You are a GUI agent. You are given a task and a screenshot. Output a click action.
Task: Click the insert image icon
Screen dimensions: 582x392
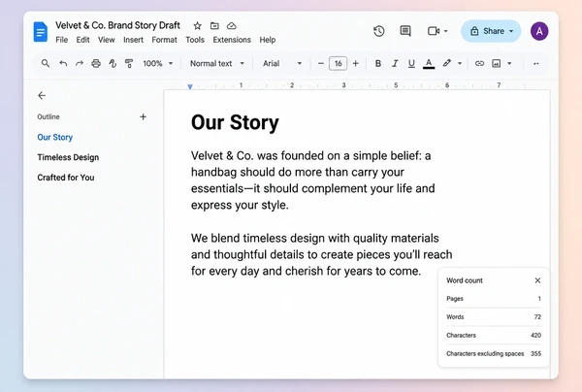coord(497,63)
